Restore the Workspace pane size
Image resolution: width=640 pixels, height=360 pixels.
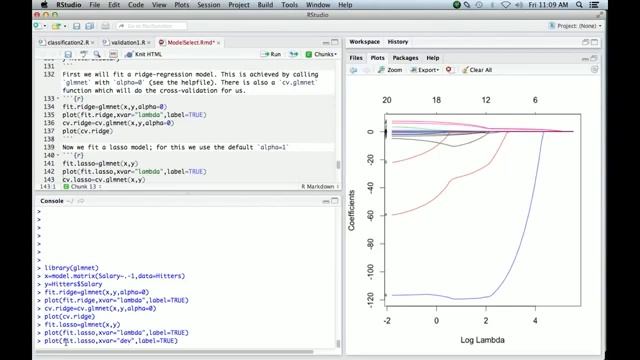click(x=585, y=42)
